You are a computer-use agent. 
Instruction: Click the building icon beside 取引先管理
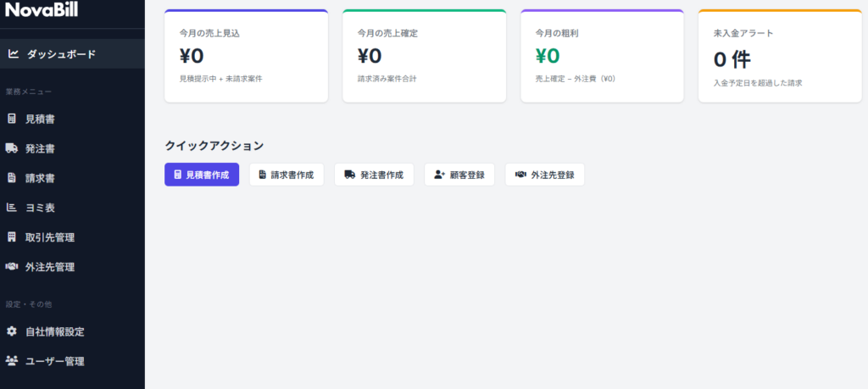click(12, 237)
